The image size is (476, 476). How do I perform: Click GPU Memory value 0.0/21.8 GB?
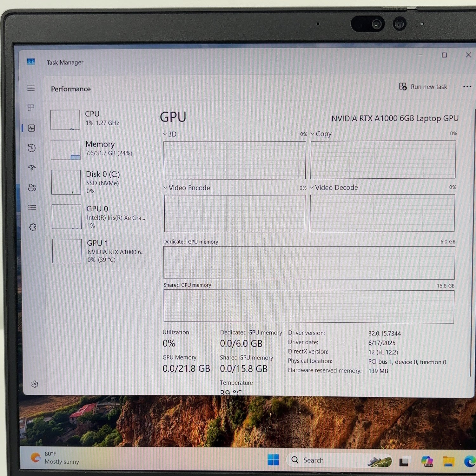[x=186, y=368]
